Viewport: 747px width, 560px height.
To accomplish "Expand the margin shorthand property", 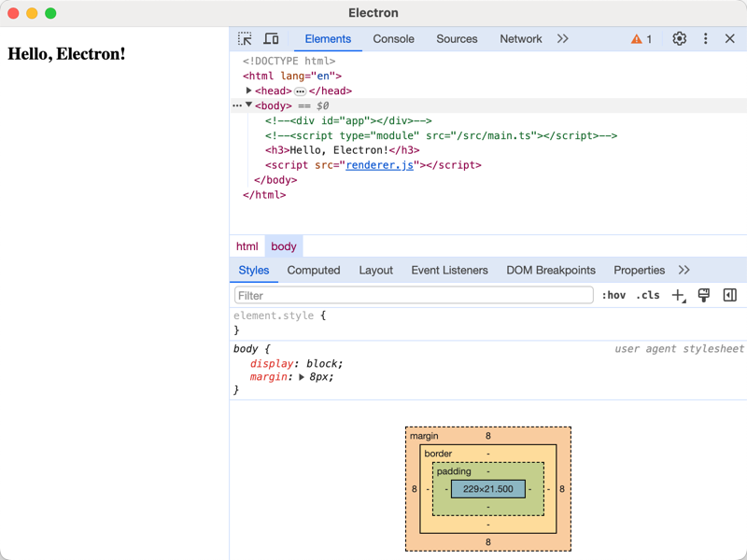I will pyautogui.click(x=302, y=377).
